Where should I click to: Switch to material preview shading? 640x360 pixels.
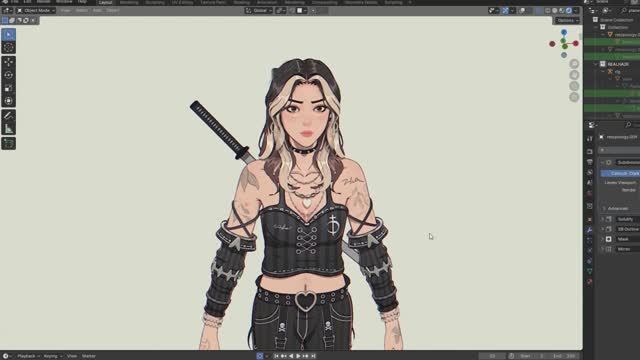pyautogui.click(x=562, y=11)
